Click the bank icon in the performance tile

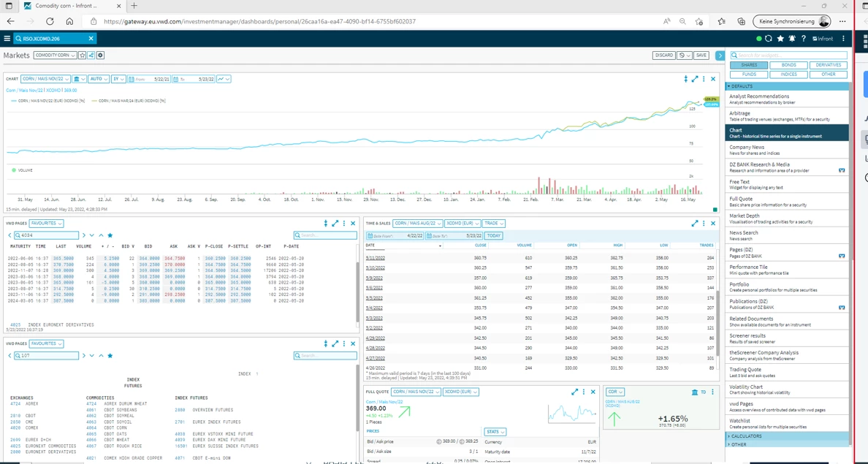click(695, 392)
